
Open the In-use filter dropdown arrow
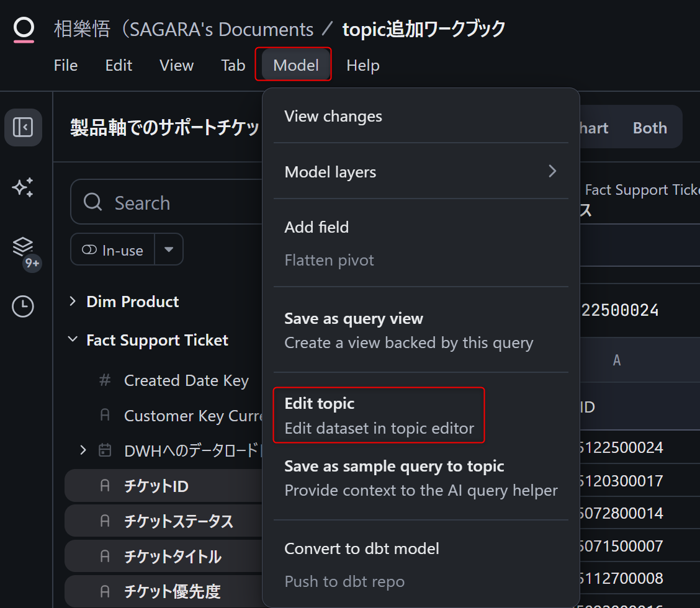(169, 249)
